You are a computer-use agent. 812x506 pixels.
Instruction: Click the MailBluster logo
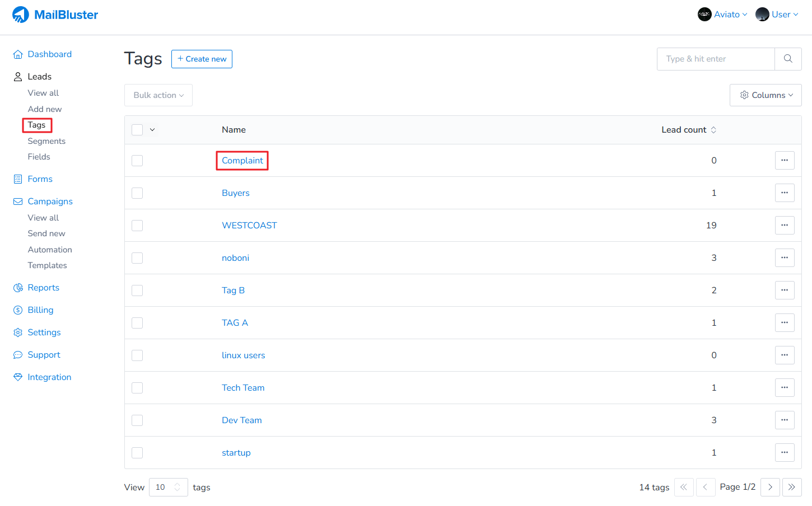point(55,15)
